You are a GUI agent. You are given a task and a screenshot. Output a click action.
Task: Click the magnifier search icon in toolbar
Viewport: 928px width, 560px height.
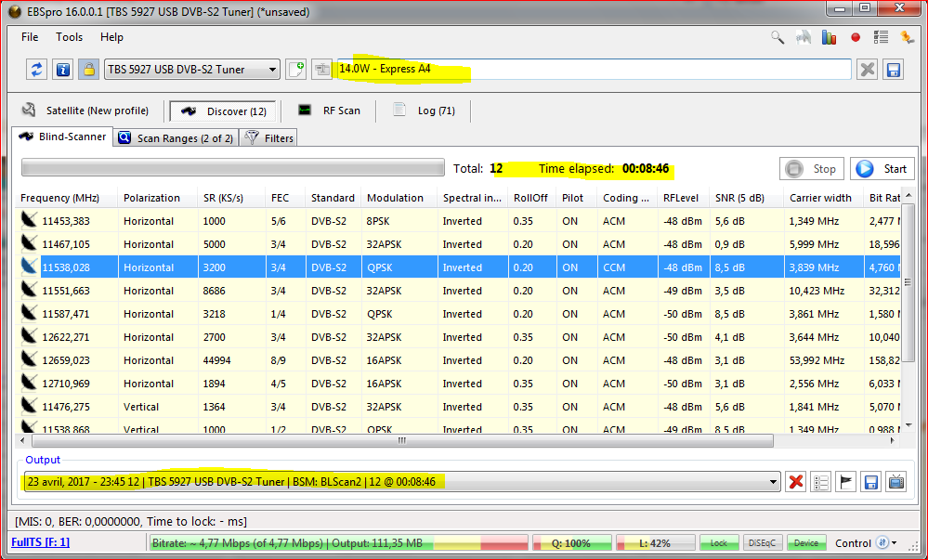point(778,38)
